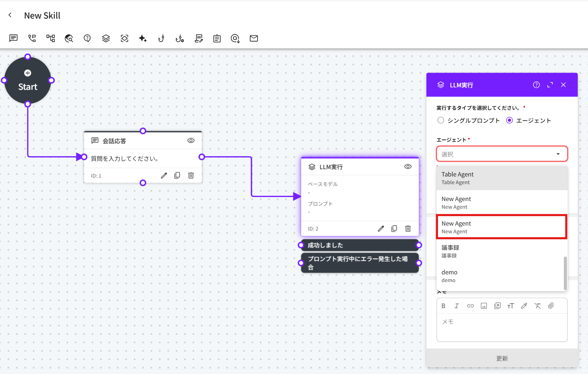Click the agent list scrollbar
This screenshot has width=588, height=374.
tap(565, 273)
